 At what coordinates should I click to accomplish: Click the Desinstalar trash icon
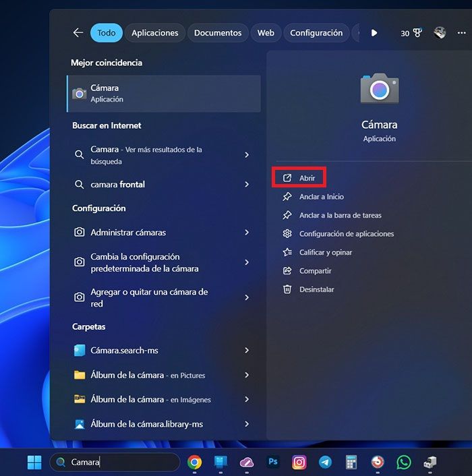pos(287,289)
